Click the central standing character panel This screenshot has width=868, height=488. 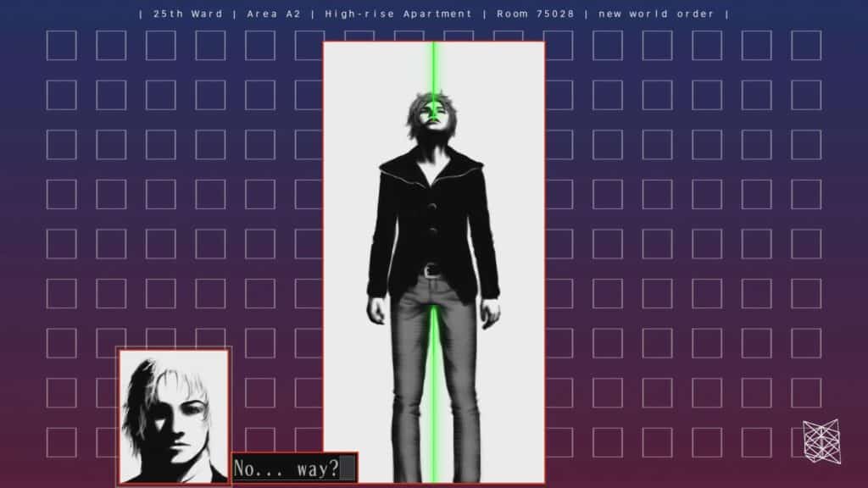pos(434,263)
